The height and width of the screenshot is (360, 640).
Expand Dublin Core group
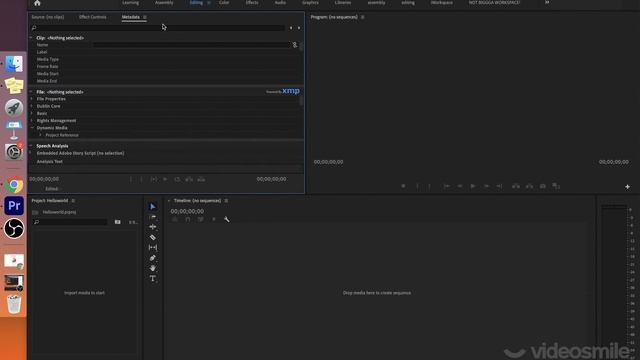(x=32, y=106)
